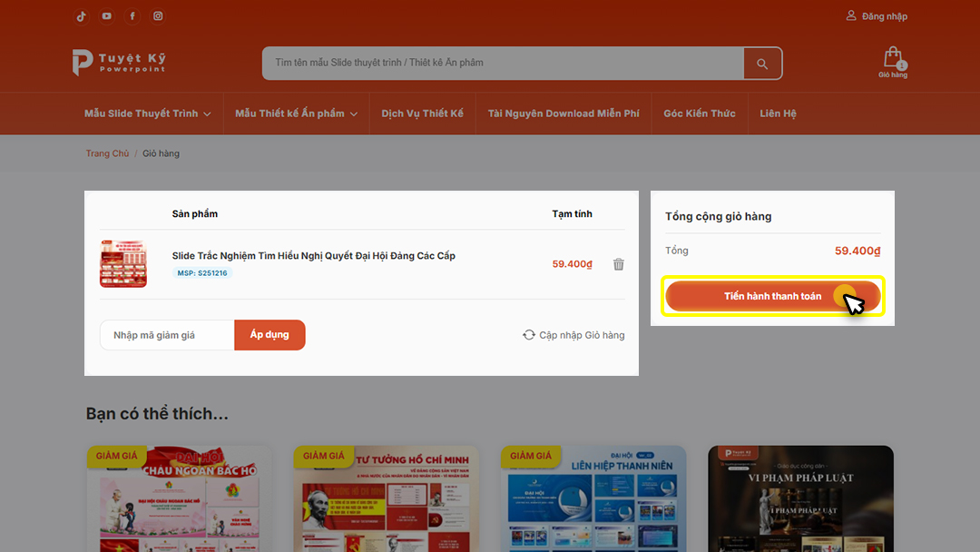Open the YouTube channel icon
The height and width of the screenshot is (552, 980).
tap(106, 15)
